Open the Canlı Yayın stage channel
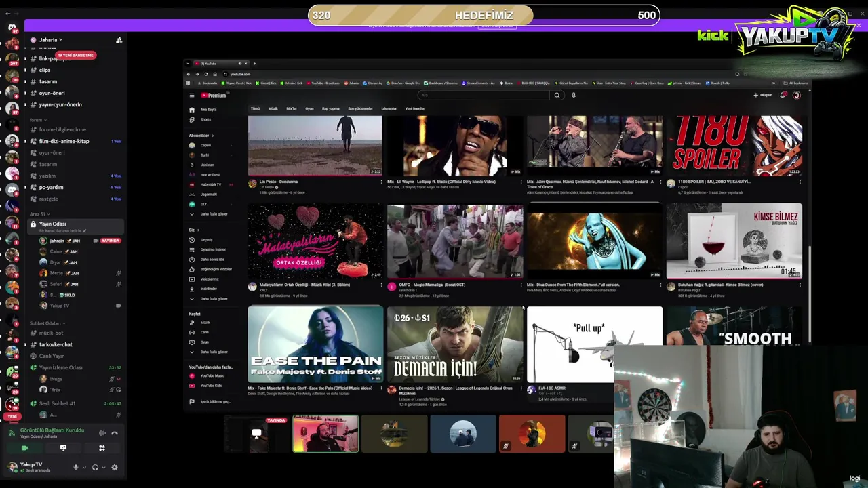The width and height of the screenshot is (868, 488). (52, 356)
